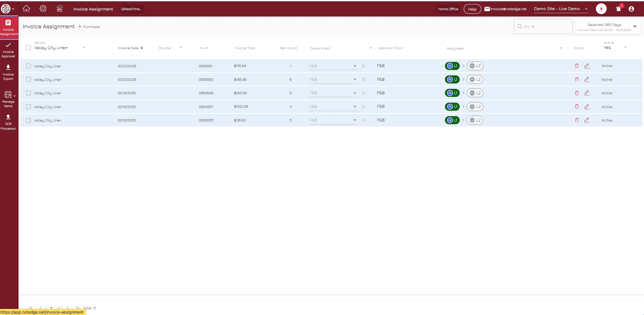Click Invoice Total column header

[x=245, y=48]
